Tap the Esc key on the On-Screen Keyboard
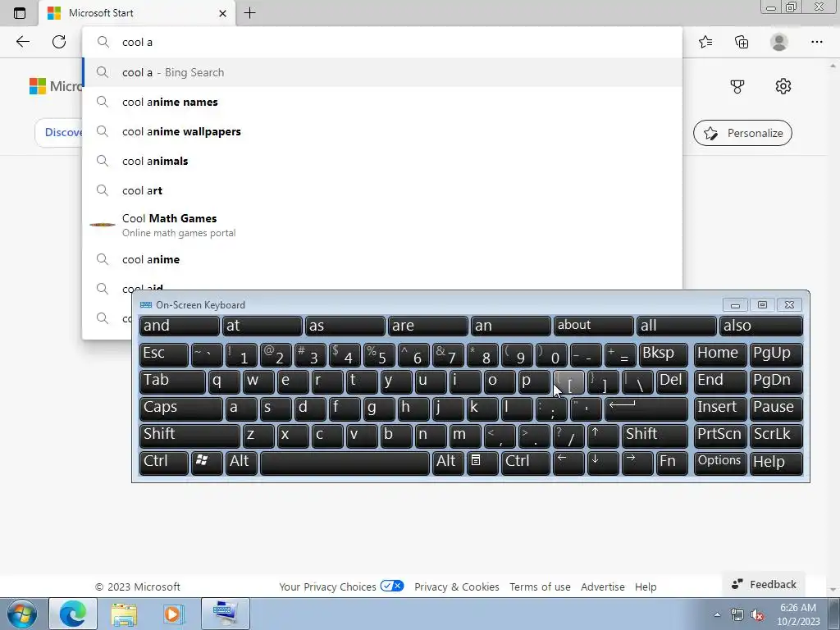This screenshot has height=630, width=840. [x=164, y=354]
